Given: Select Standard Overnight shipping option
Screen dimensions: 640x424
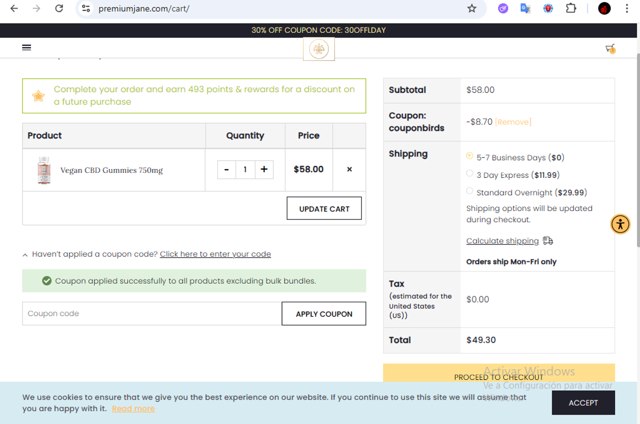Looking at the screenshot, I should pos(469,191).
